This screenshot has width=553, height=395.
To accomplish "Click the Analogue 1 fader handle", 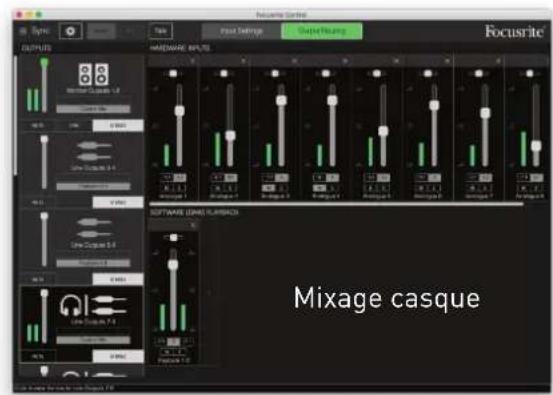I will (180, 110).
